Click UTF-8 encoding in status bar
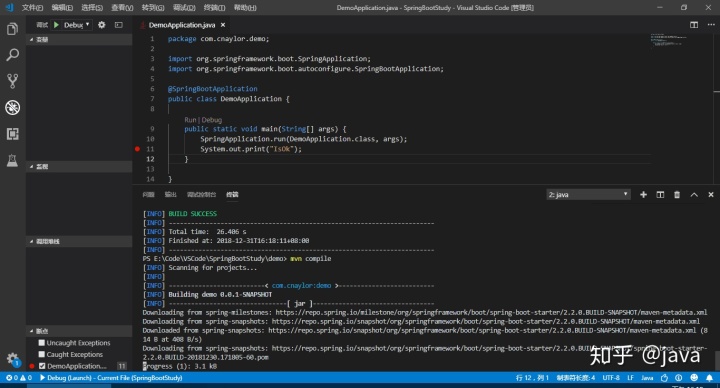 tap(611, 377)
